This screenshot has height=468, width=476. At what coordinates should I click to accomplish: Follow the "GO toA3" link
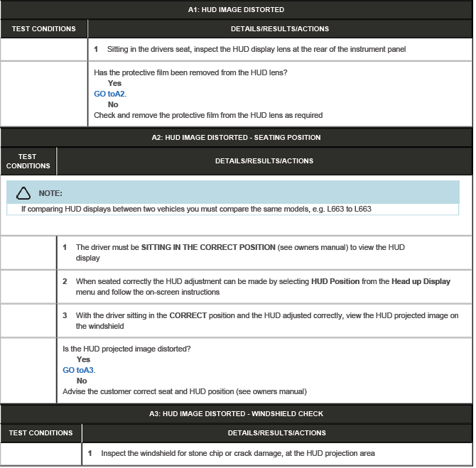click(78, 370)
